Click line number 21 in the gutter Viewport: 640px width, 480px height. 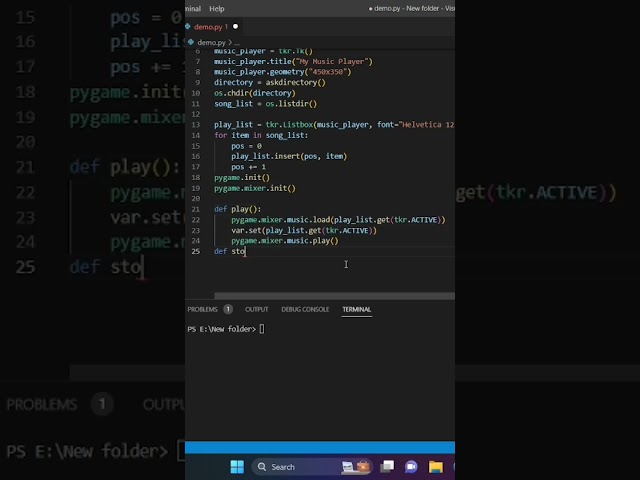[196, 209]
